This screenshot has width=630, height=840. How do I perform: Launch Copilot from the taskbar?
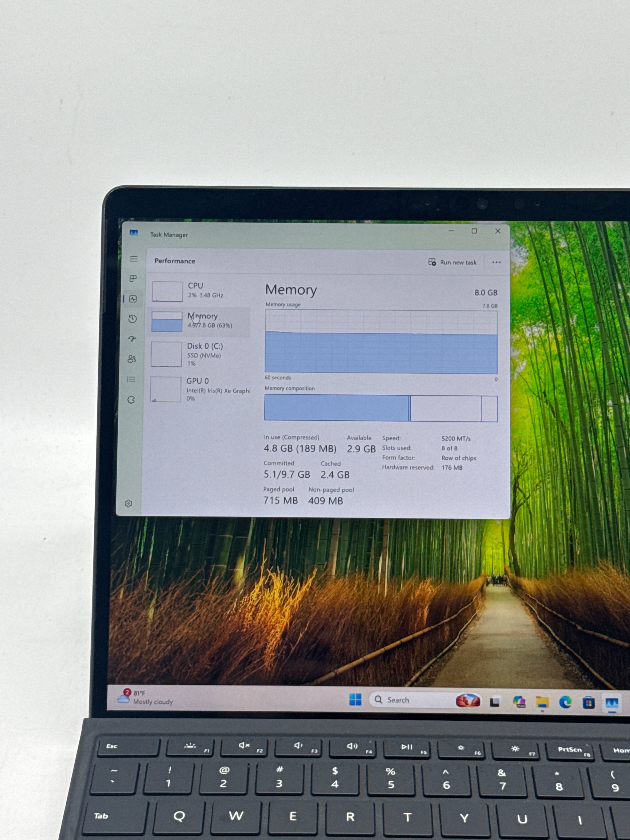[519, 701]
